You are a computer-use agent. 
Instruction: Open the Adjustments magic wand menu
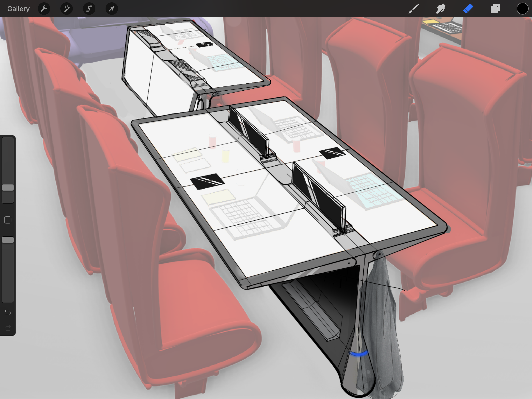pyautogui.click(x=66, y=9)
